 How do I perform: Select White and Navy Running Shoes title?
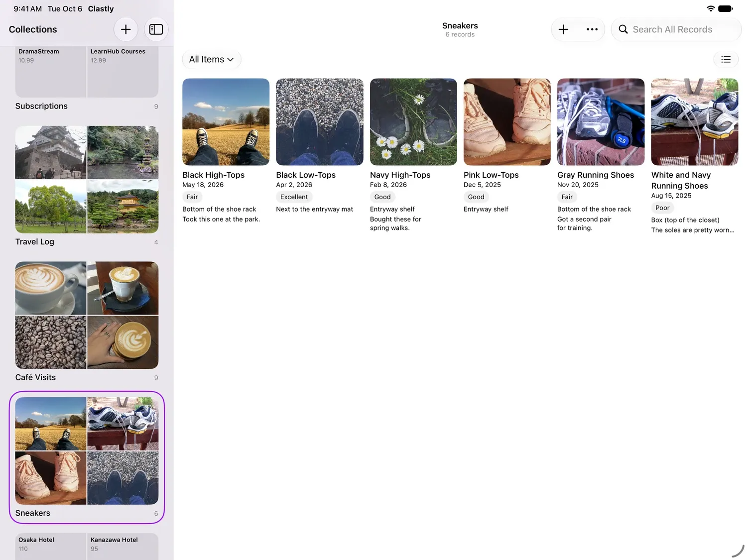click(681, 180)
